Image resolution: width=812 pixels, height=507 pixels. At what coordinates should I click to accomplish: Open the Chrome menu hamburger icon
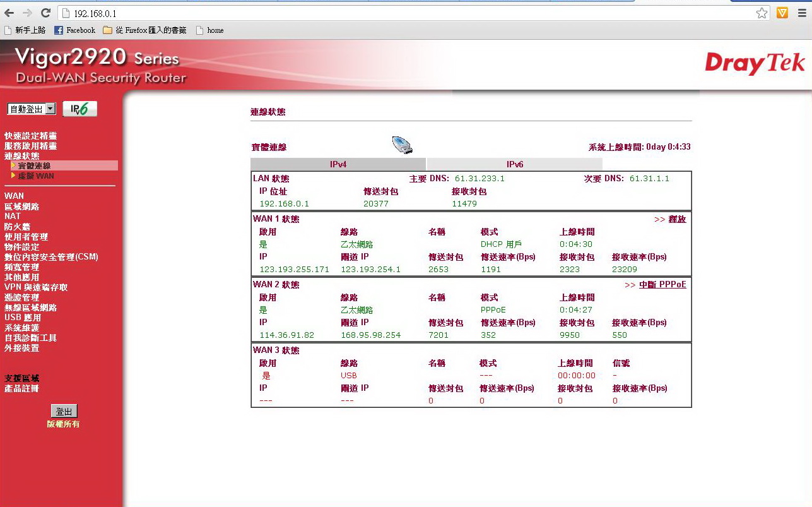coord(802,13)
